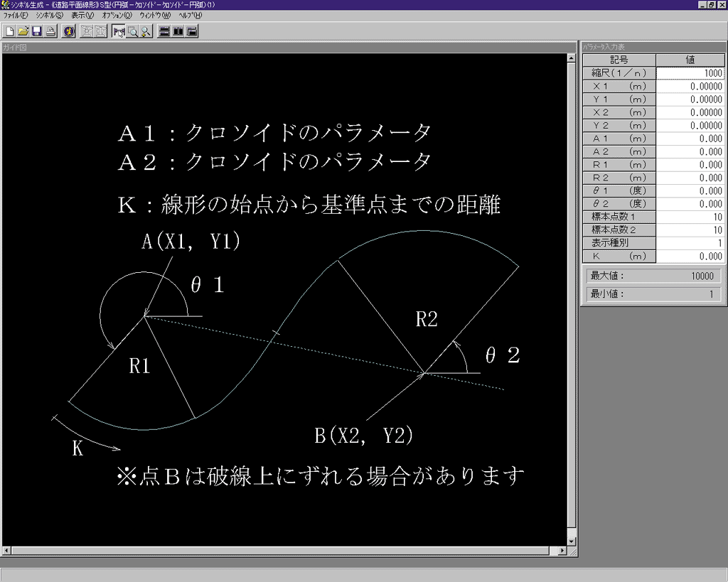This screenshot has width=728, height=582.
Task: Click the 縮尺(1/n) value field
Action: [x=689, y=73]
